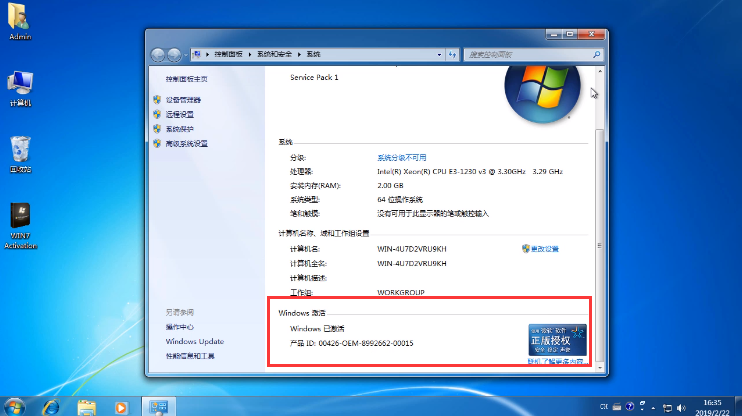This screenshot has width=742, height=416.
Task: Open Windows Update in the sidebar
Action: coord(194,341)
